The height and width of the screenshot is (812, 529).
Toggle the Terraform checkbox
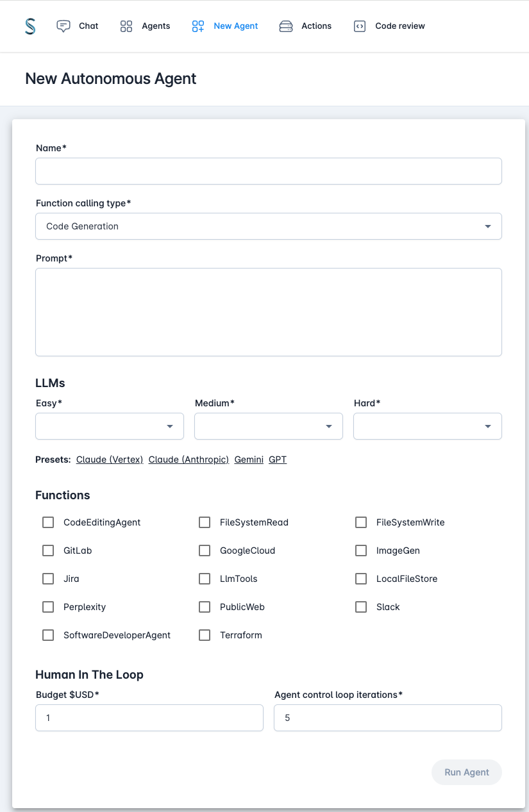[205, 635]
